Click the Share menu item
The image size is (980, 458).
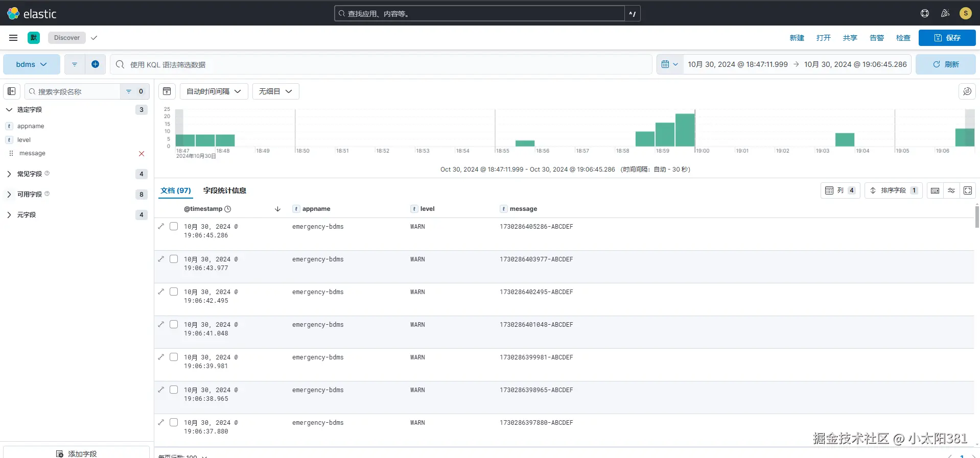click(850, 38)
